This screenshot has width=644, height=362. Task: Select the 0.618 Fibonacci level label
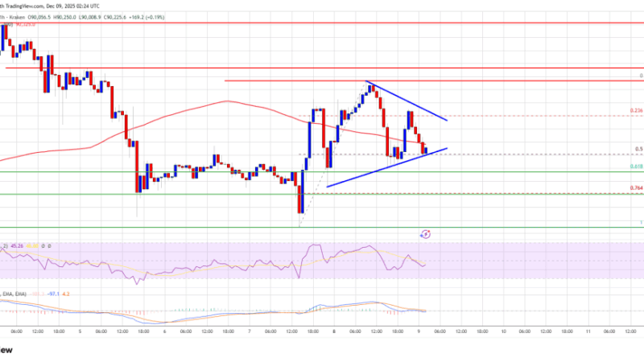[x=636, y=167]
